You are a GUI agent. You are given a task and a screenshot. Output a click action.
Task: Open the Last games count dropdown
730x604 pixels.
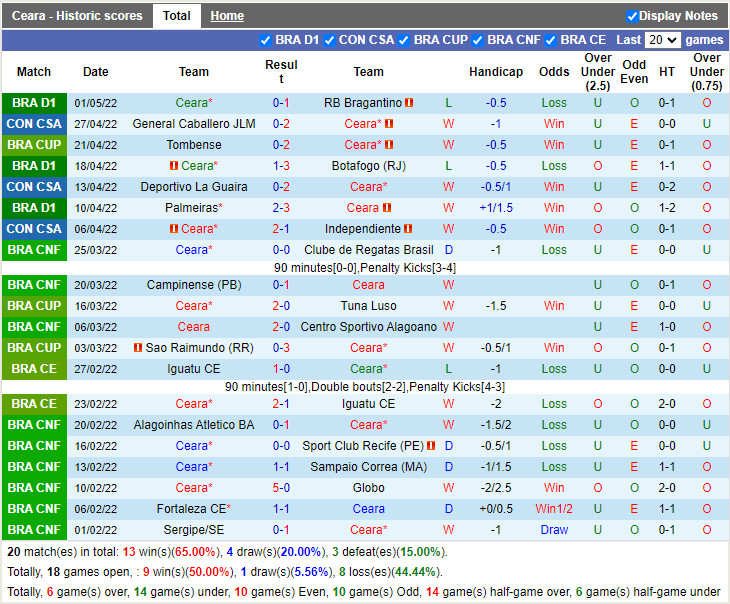pyautogui.click(x=663, y=40)
